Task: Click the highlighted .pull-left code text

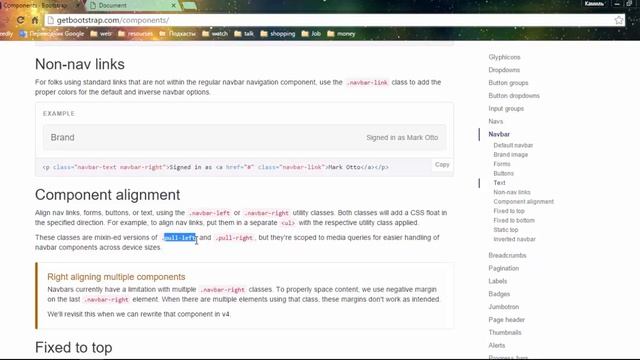Action: pos(179,238)
